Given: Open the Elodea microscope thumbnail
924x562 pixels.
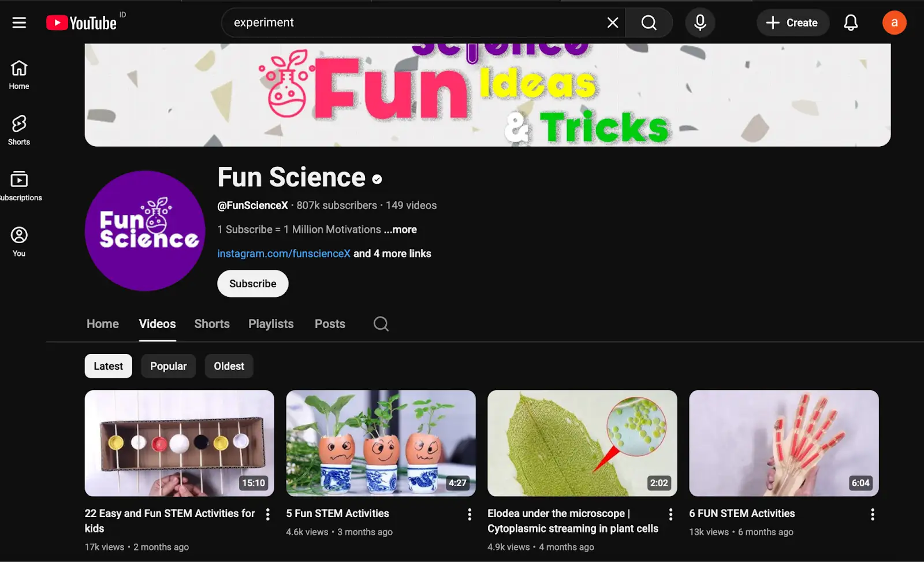Looking at the screenshot, I should point(582,443).
